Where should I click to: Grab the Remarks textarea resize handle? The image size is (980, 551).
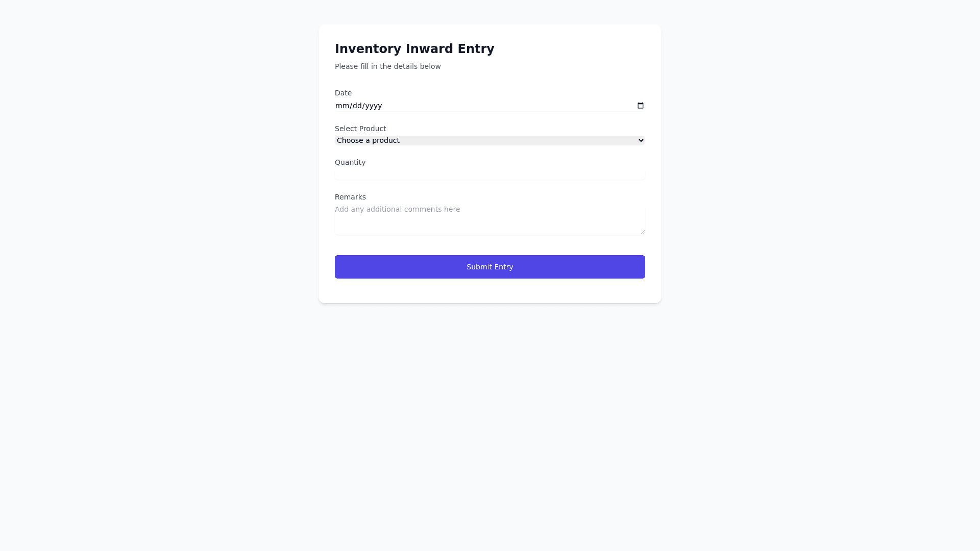(x=643, y=232)
